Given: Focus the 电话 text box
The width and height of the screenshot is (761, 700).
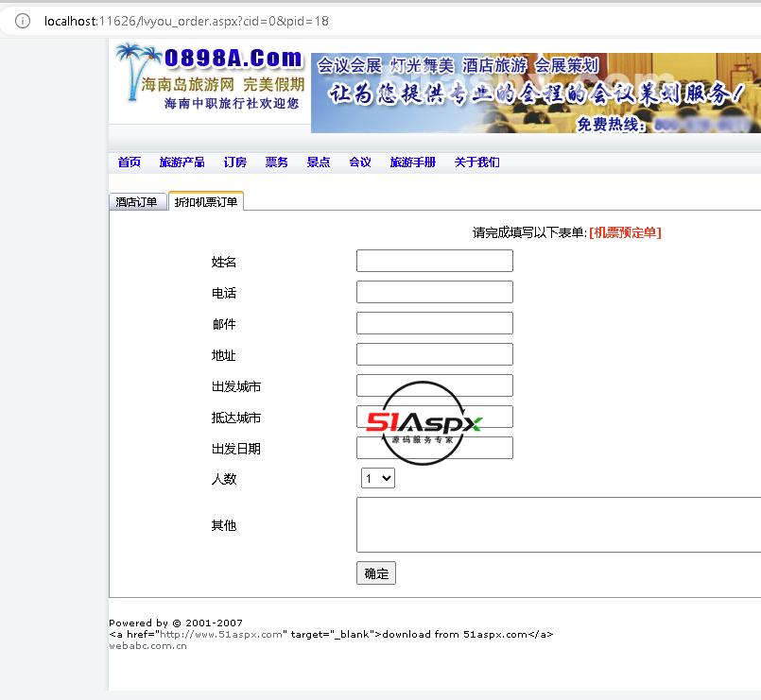Looking at the screenshot, I should (434, 292).
